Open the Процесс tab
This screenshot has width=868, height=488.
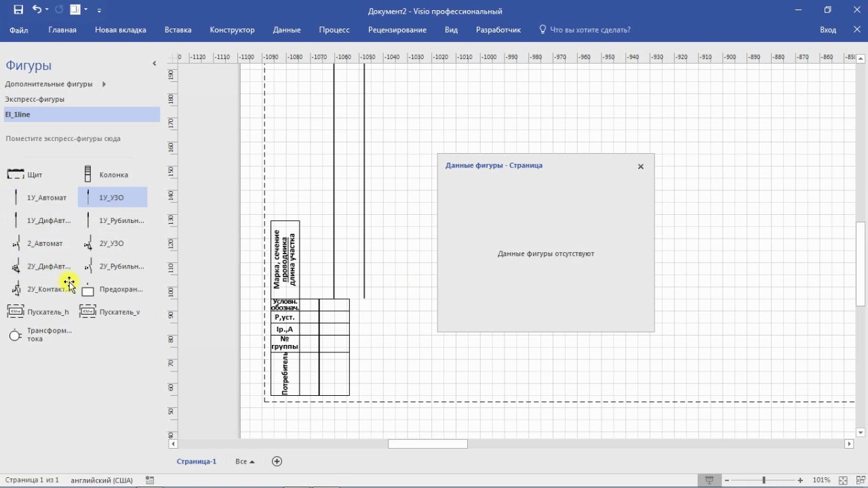point(334,30)
